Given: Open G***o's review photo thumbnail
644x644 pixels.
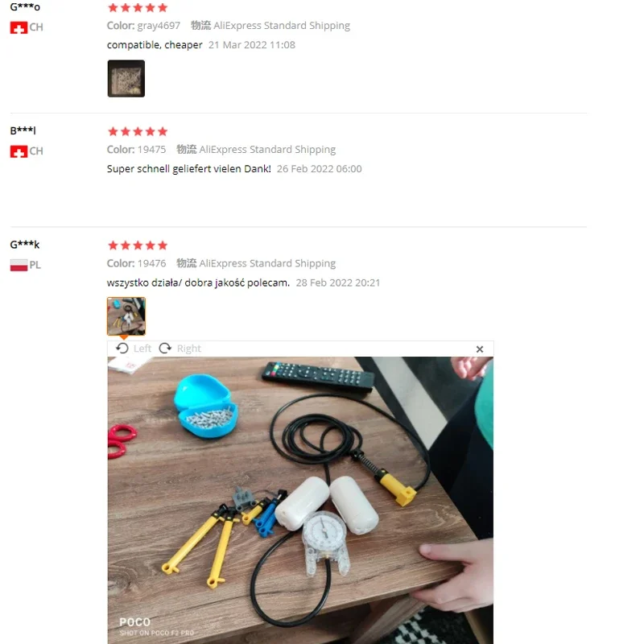Looking at the screenshot, I should pyautogui.click(x=126, y=78).
